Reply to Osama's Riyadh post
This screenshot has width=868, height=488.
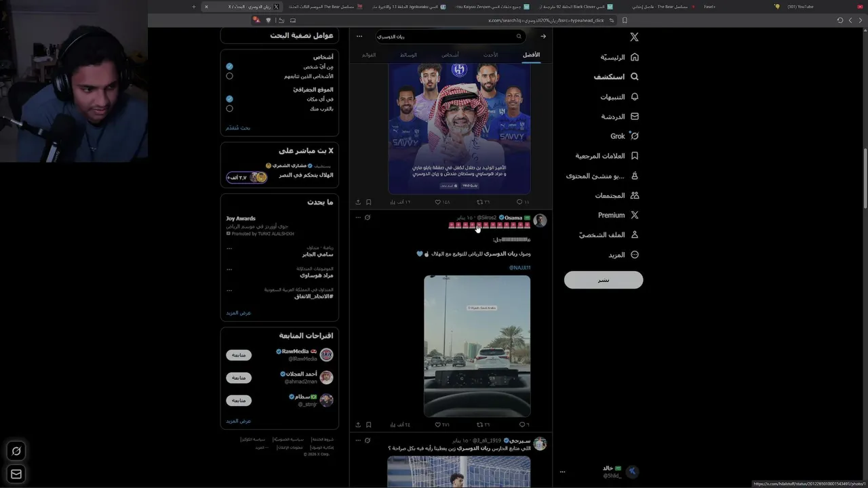[523, 425]
